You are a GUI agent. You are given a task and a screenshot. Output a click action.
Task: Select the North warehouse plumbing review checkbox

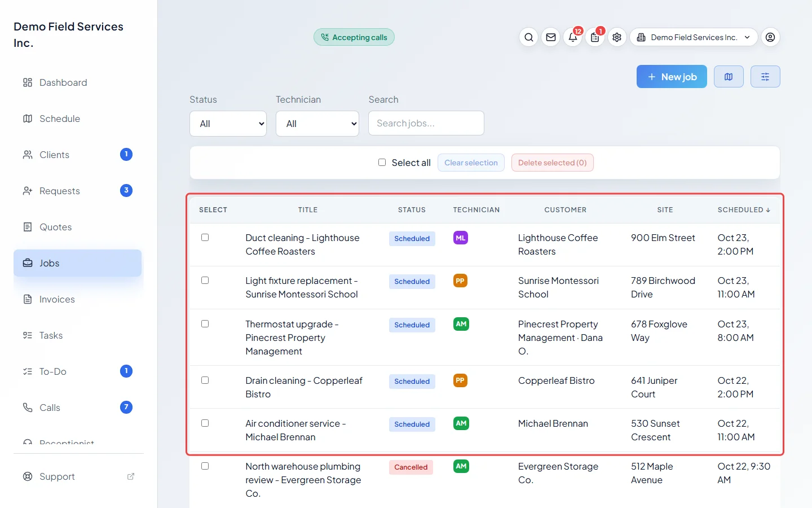click(x=205, y=466)
